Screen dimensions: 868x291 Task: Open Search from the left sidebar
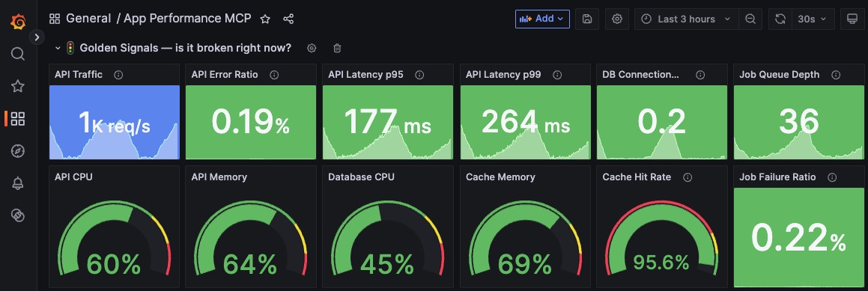click(x=18, y=54)
